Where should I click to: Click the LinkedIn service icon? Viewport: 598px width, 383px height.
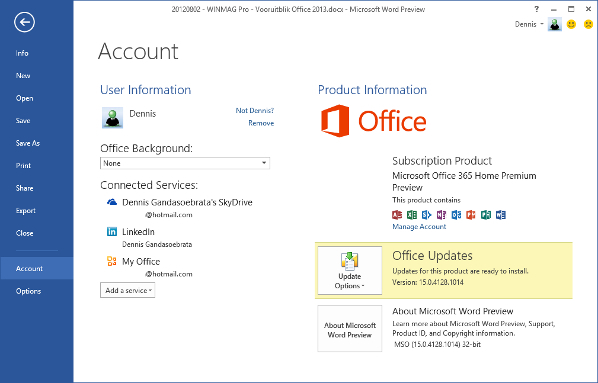pos(112,232)
